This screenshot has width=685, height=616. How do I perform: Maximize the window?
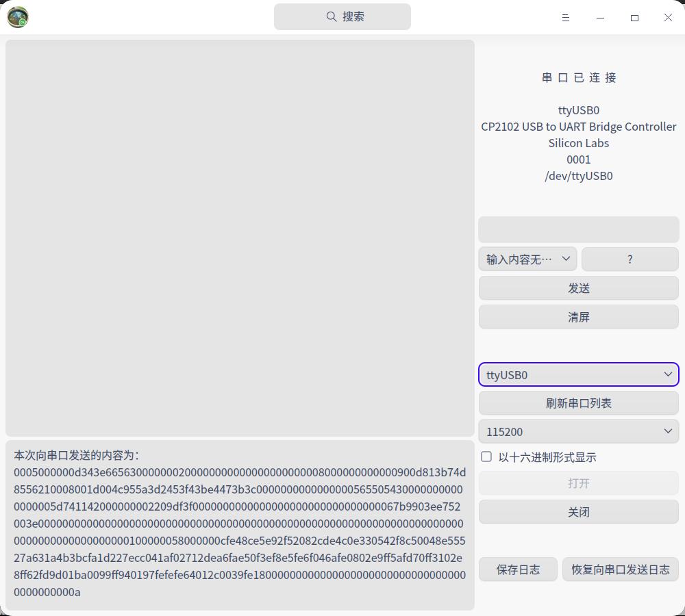[x=634, y=18]
